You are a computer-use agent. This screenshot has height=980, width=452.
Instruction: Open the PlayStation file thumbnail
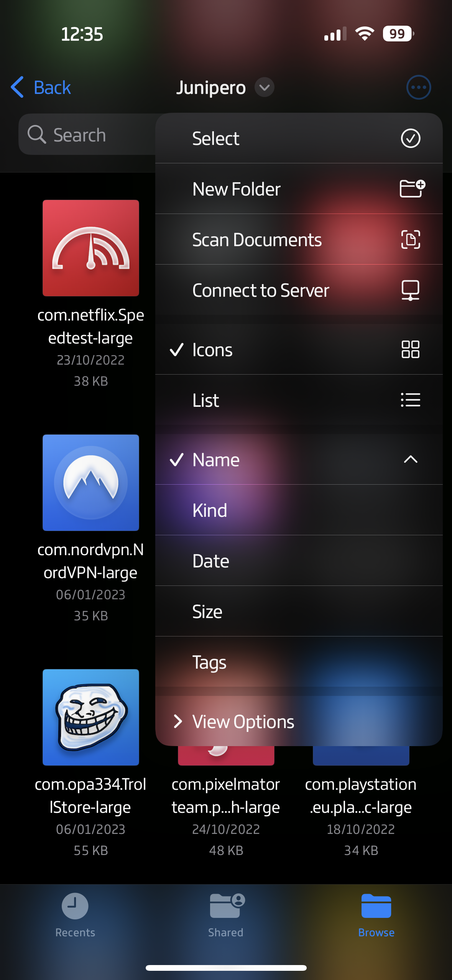[361, 756]
